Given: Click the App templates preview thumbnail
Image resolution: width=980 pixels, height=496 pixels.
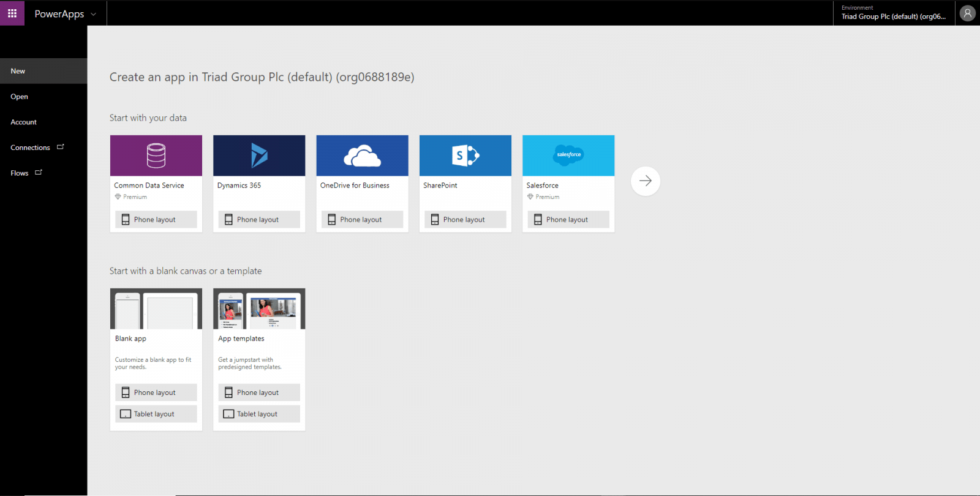Looking at the screenshot, I should click(259, 309).
